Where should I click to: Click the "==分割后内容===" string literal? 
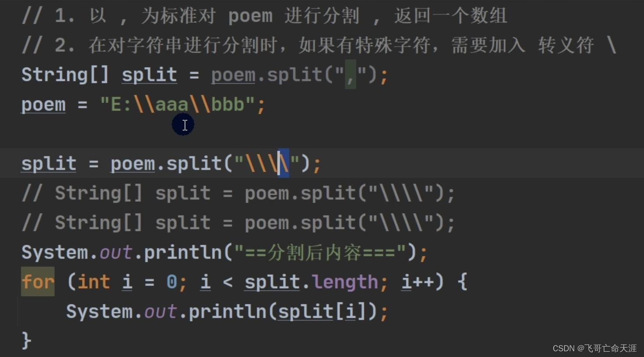click(x=321, y=252)
